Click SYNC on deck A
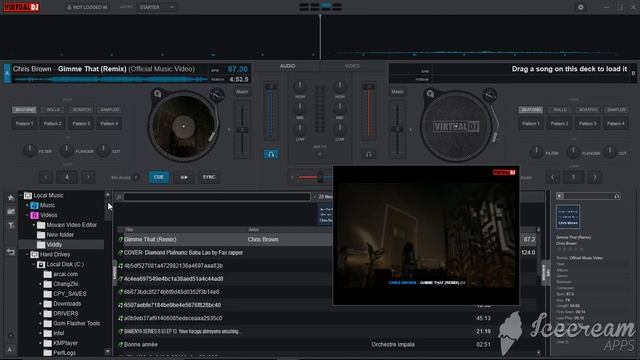This screenshot has height=360, width=640. (209, 177)
